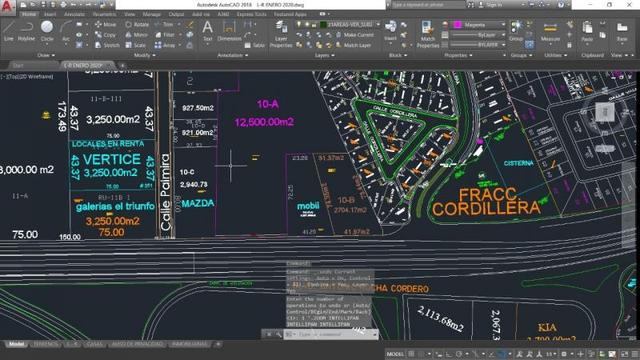Activate the Stretch command
640x360 pixels.
pyautogui.click(x=107, y=45)
